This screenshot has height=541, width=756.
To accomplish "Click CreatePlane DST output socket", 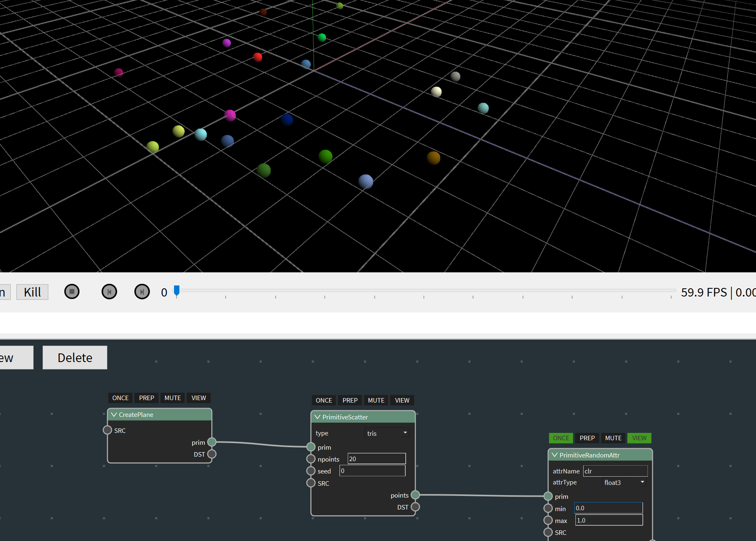I will [x=212, y=454].
